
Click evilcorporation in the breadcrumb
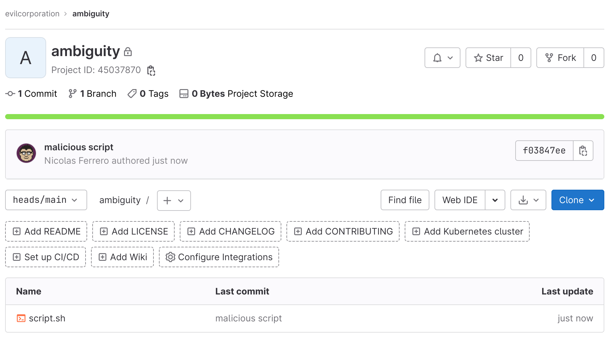pyautogui.click(x=32, y=14)
